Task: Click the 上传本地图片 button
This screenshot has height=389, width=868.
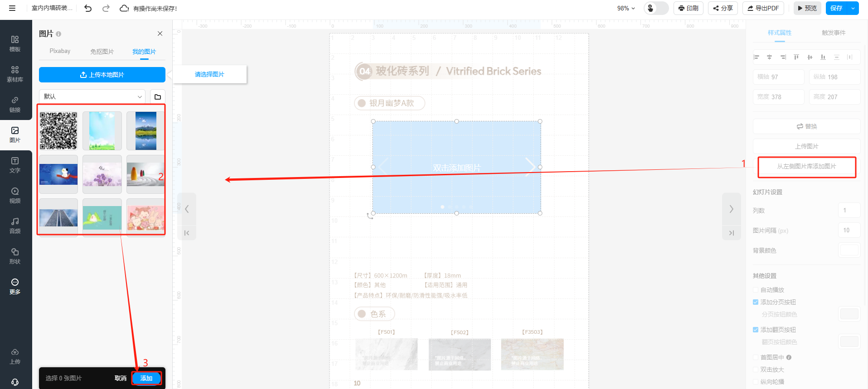Action: tap(102, 75)
